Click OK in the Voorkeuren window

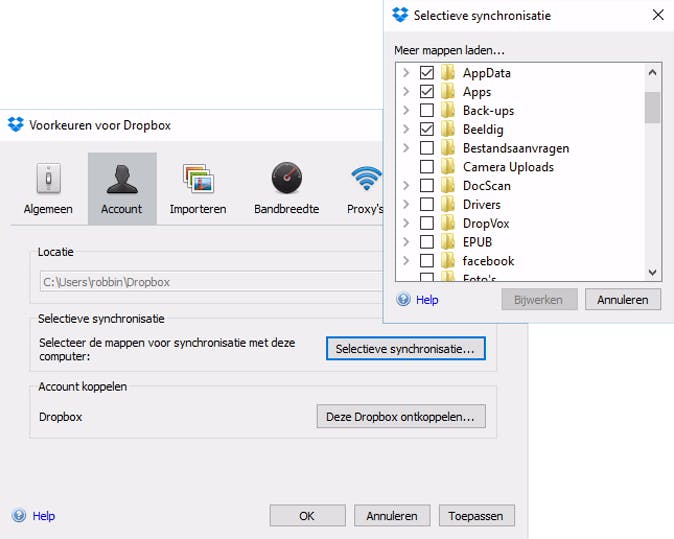[x=307, y=515]
